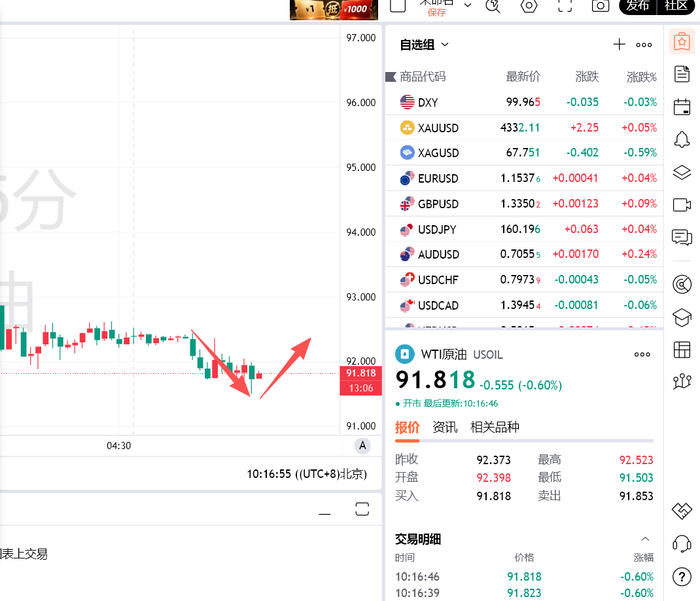Click the 04:30 time axis label
Image resolution: width=700 pixels, height=601 pixels.
[x=119, y=445]
